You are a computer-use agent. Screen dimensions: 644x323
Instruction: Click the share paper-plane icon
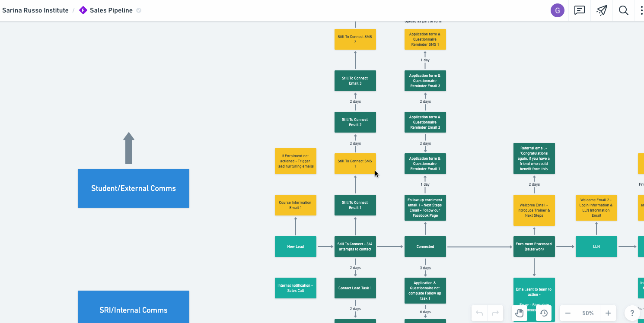[602, 10]
